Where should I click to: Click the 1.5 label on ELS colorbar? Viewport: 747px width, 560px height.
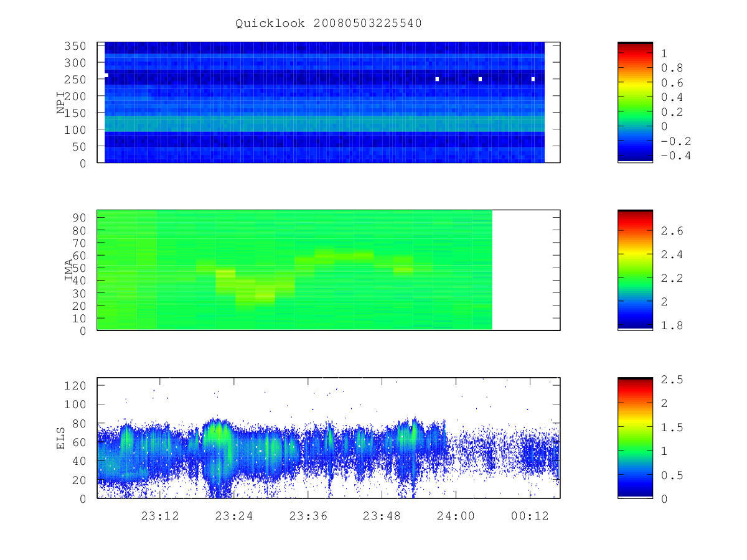click(x=672, y=427)
